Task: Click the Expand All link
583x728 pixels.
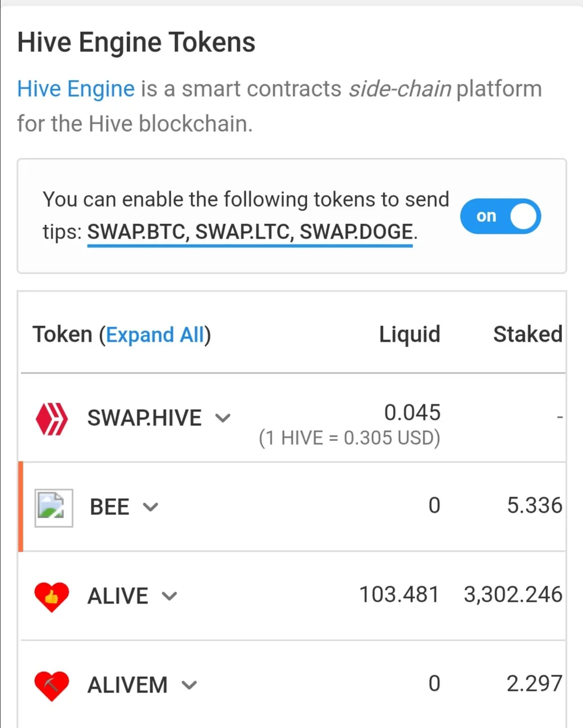Action: (x=155, y=335)
